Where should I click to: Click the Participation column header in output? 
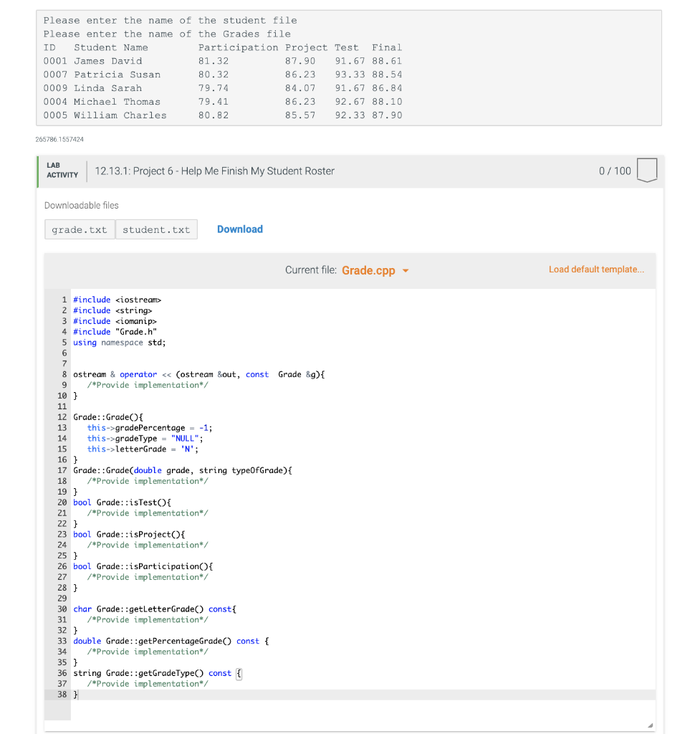tap(238, 47)
